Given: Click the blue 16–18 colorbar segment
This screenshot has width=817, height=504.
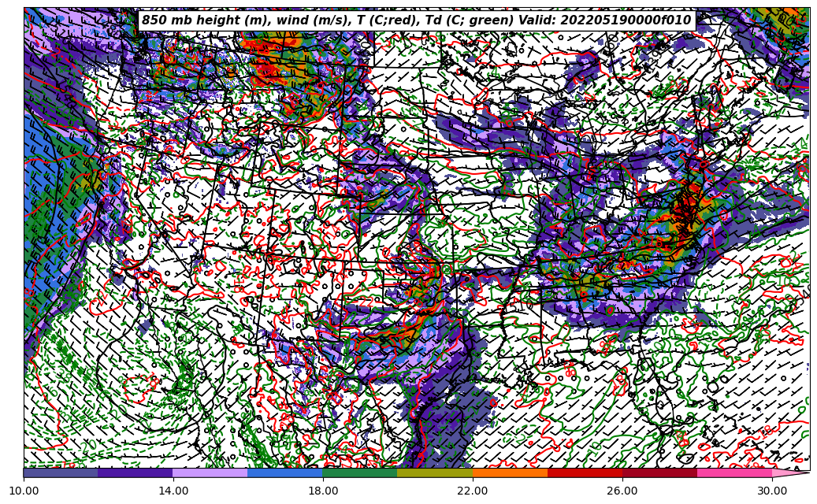Looking at the screenshot, I should [285, 472].
